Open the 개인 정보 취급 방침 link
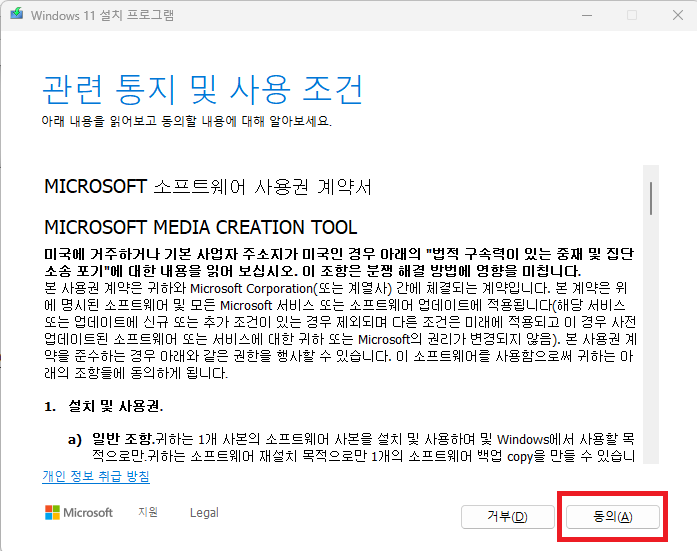The image size is (697, 551). 96,476
